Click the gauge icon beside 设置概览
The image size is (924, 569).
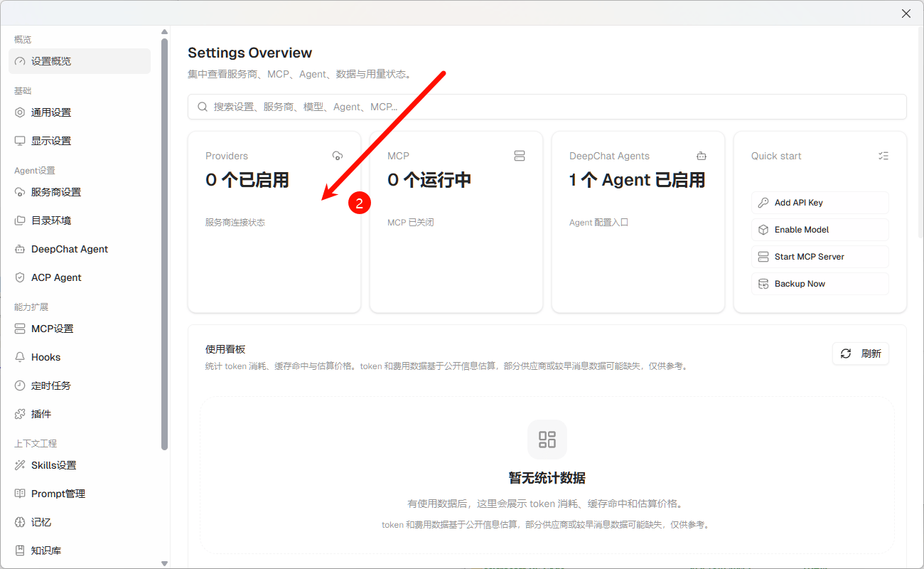click(x=20, y=61)
